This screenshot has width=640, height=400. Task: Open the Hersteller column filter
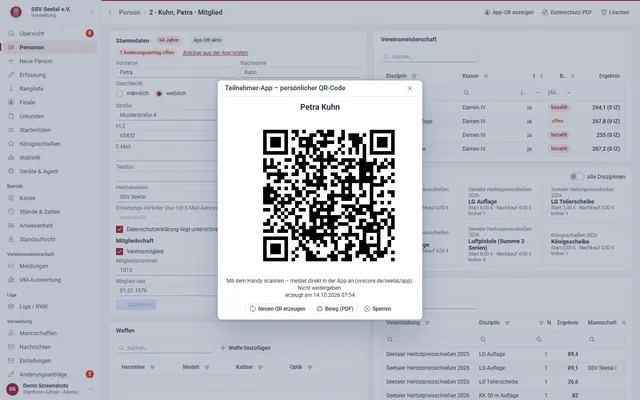click(152, 367)
